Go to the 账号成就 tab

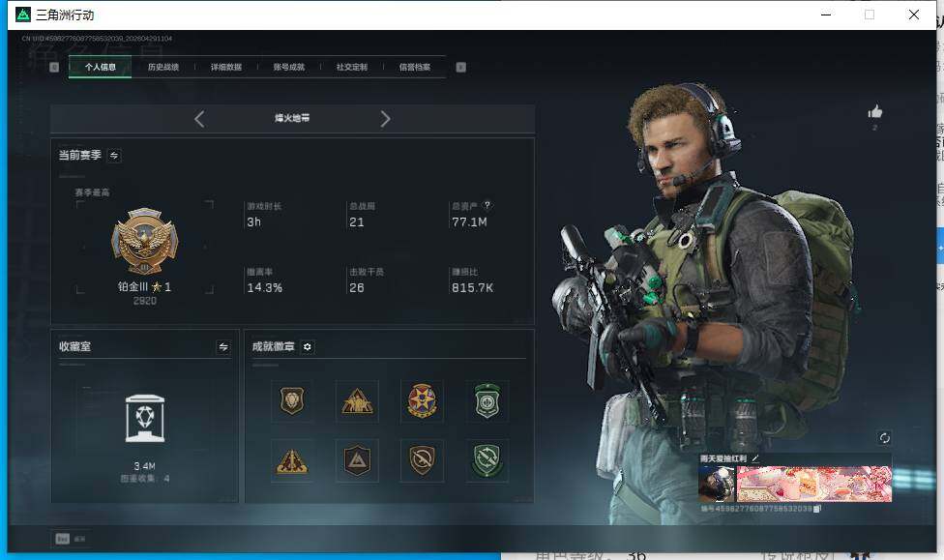click(289, 67)
